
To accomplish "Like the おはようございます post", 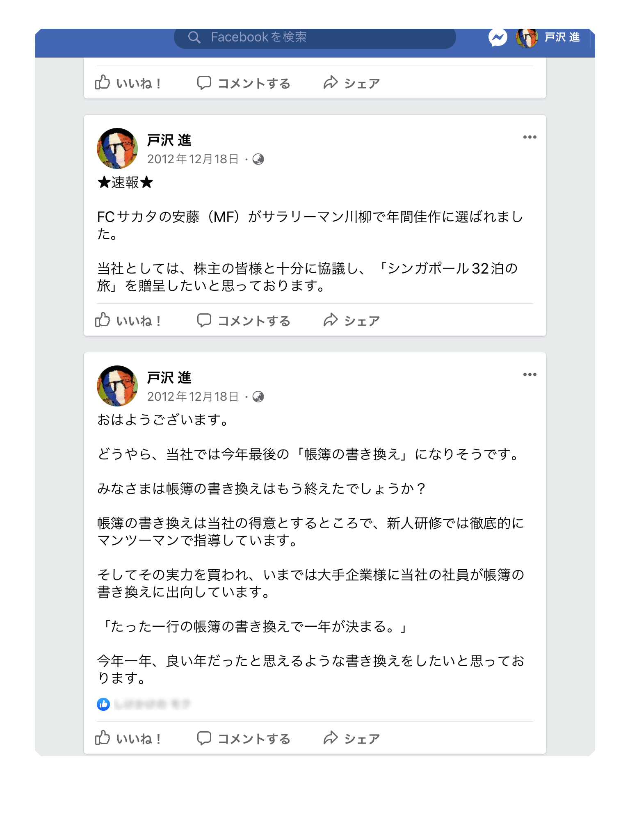I will pos(128,739).
